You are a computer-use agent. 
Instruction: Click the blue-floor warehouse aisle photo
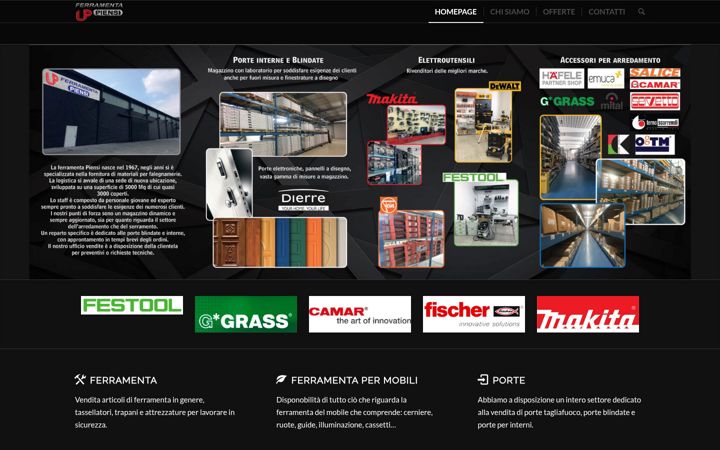point(571,158)
